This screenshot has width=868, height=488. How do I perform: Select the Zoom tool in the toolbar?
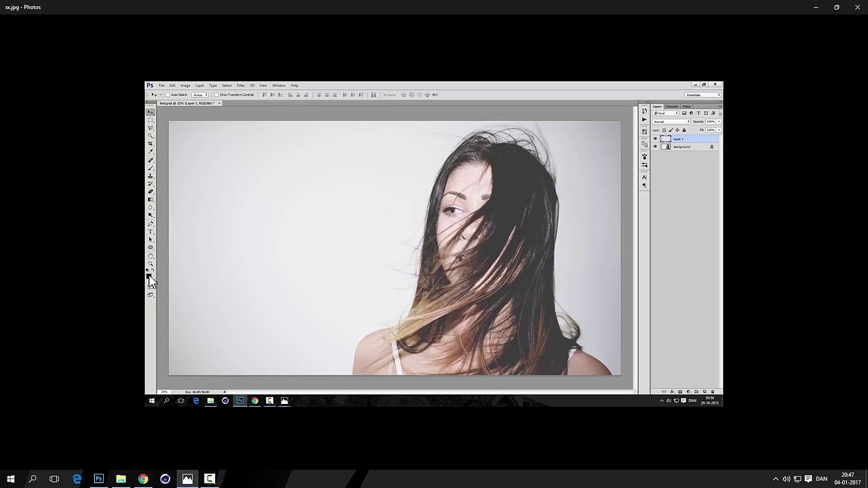click(151, 264)
